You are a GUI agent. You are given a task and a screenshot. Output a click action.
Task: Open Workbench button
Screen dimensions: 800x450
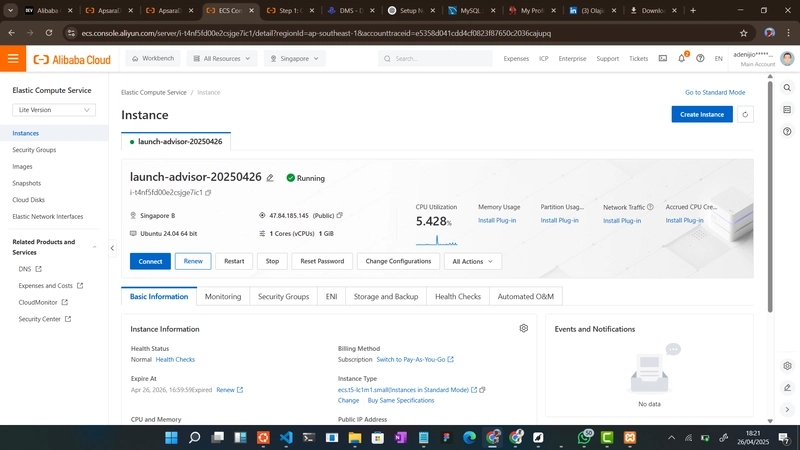pos(153,59)
